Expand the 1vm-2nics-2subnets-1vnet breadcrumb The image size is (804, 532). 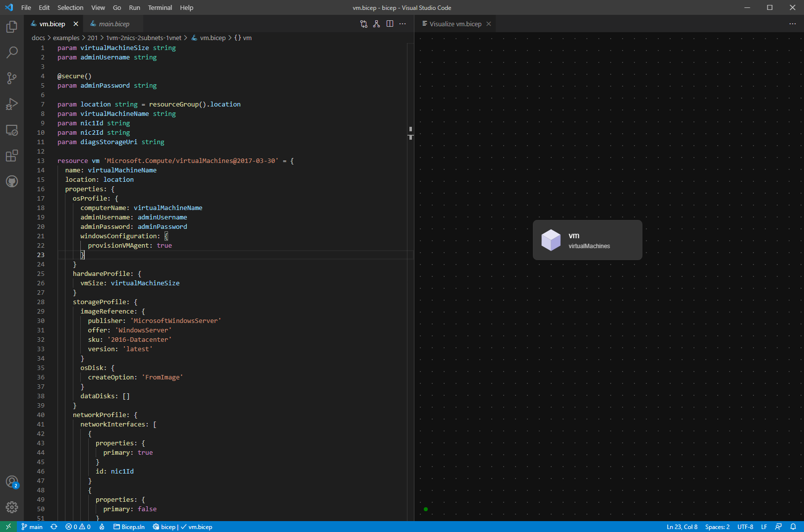pos(144,38)
